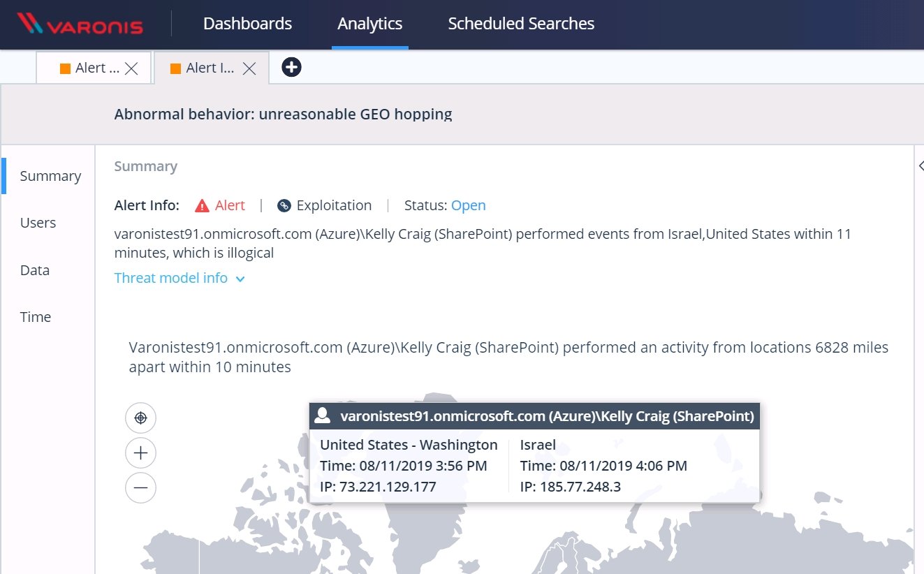Click Time: 08/11/2019 3:56 PM
This screenshot has height=574, width=924.
404,466
